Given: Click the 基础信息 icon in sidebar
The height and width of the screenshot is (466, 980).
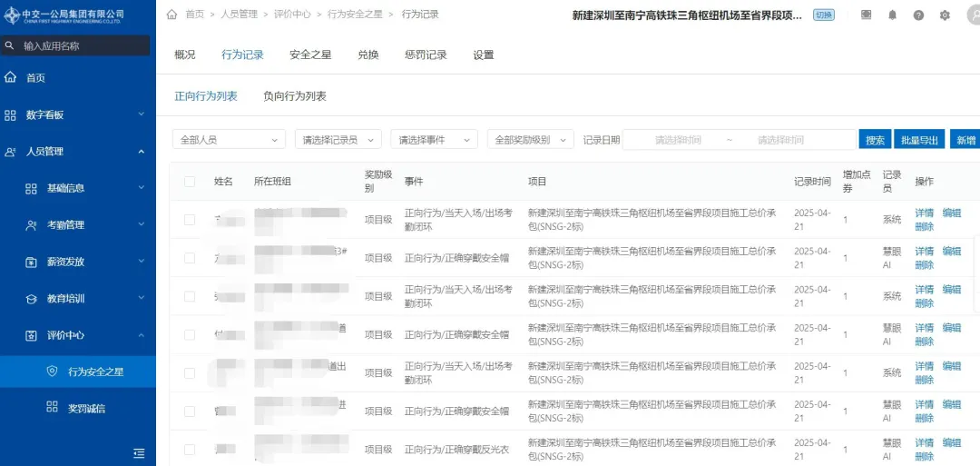Looking at the screenshot, I should pos(31,188).
